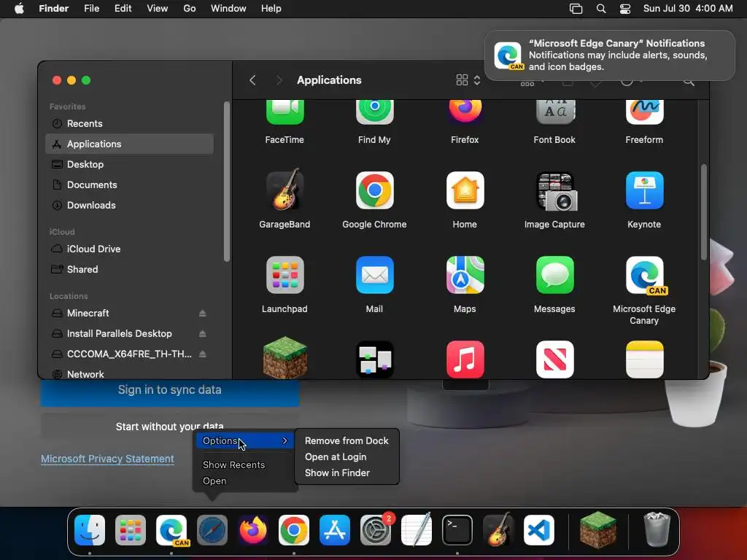Click the Finder sidebar scrollbar
Viewport: 747px width, 560px height.
(x=227, y=182)
